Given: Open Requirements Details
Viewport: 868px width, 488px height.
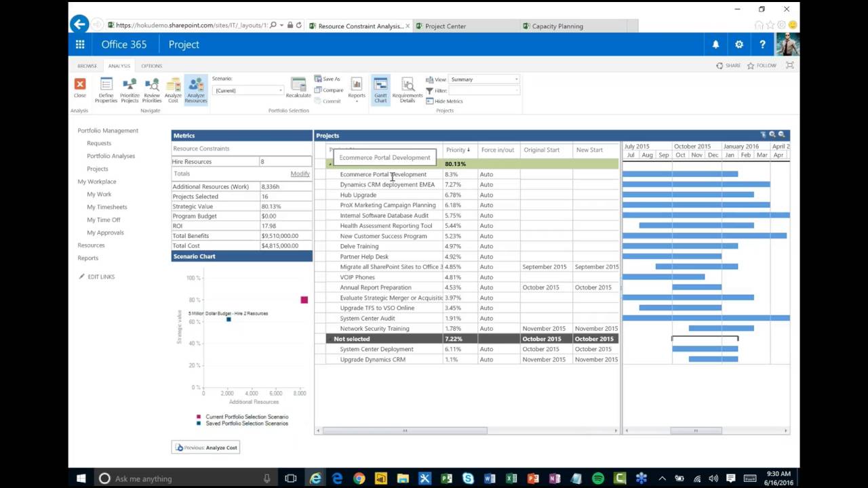Looking at the screenshot, I should click(408, 90).
